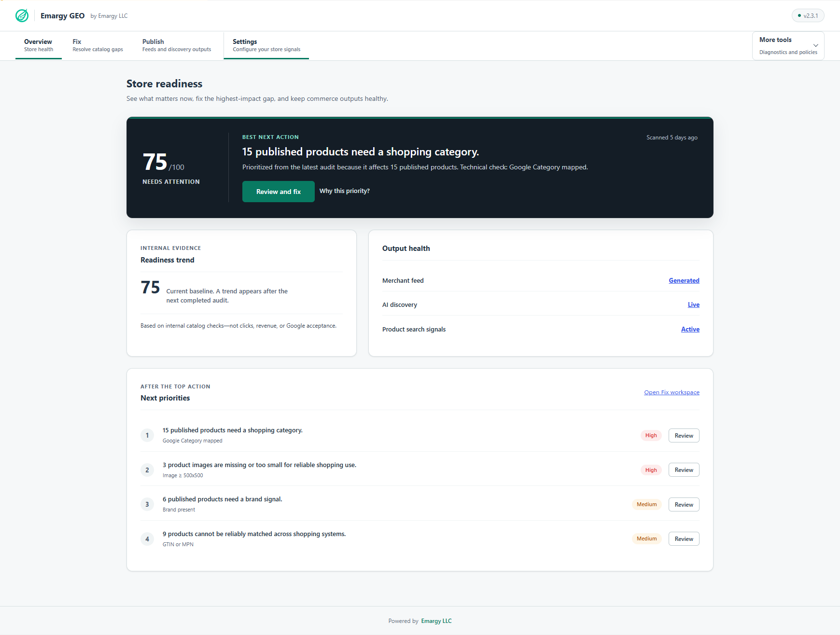
Task: Open the Live AI discovery link
Action: pos(694,304)
